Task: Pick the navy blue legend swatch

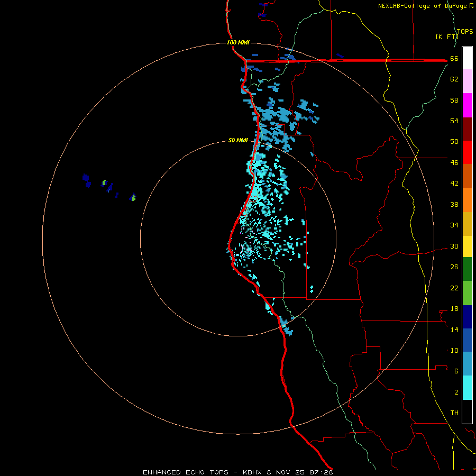Action: (x=467, y=317)
